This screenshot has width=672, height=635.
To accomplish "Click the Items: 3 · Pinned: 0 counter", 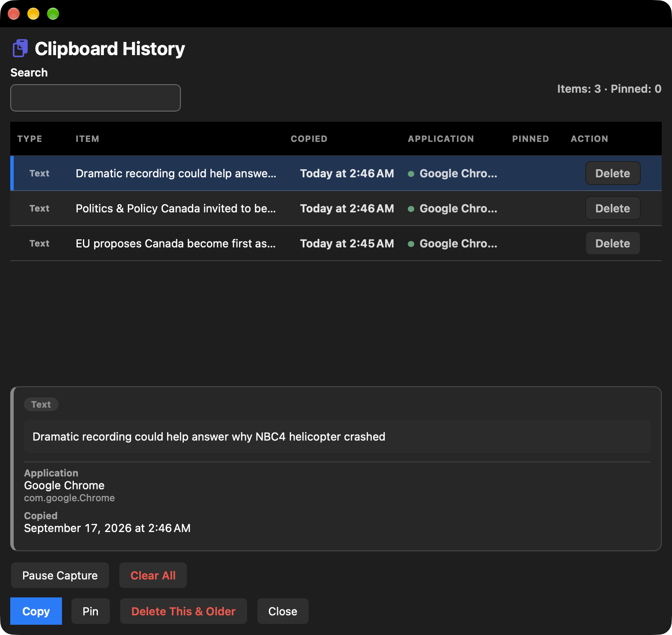I will 609,89.
